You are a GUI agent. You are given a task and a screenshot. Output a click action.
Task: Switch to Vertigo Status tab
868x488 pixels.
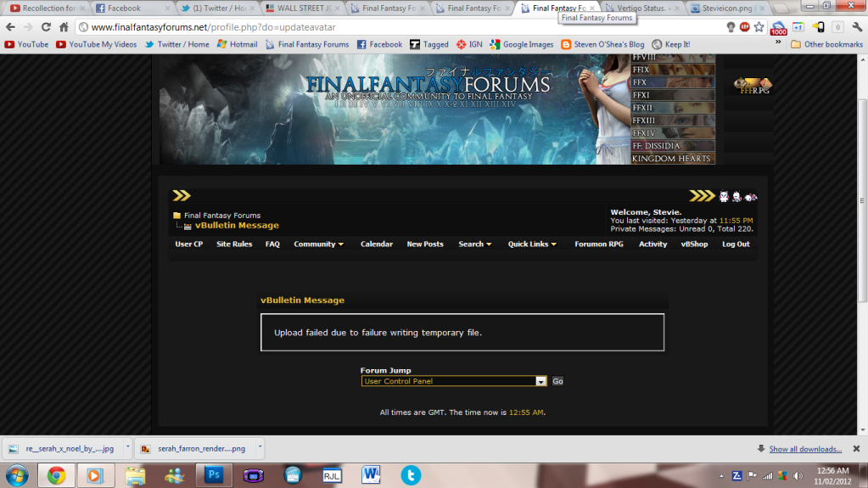(x=642, y=8)
